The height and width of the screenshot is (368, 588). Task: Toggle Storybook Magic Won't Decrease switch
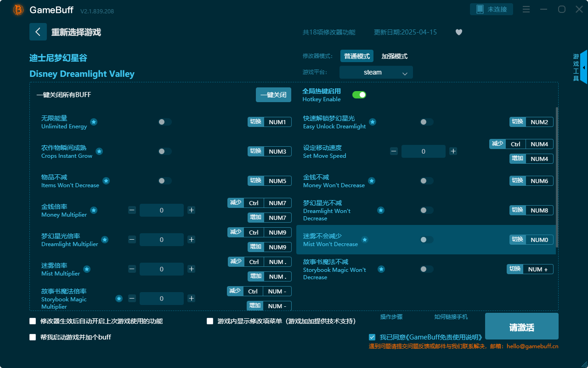[x=427, y=269]
